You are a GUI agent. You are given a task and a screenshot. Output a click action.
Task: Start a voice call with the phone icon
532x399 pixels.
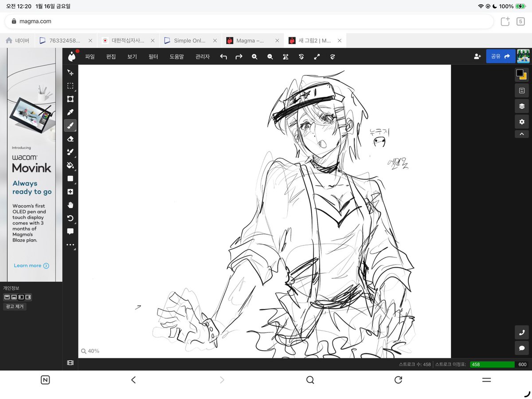(x=522, y=332)
